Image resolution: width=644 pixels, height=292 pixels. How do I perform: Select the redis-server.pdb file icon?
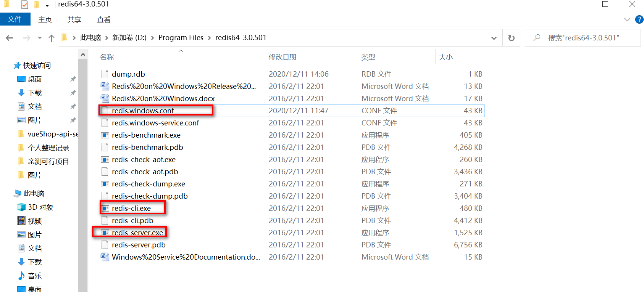105,245
